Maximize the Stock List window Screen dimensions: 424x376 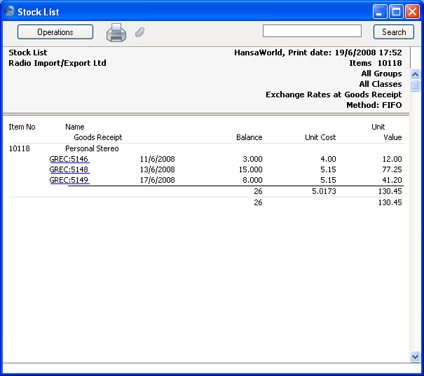[x=396, y=12]
